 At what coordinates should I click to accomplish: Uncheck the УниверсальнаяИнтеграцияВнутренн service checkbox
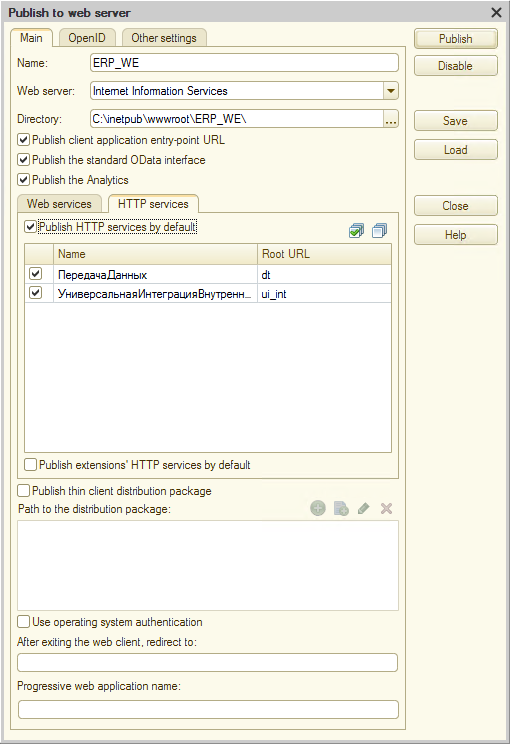click(x=36, y=293)
